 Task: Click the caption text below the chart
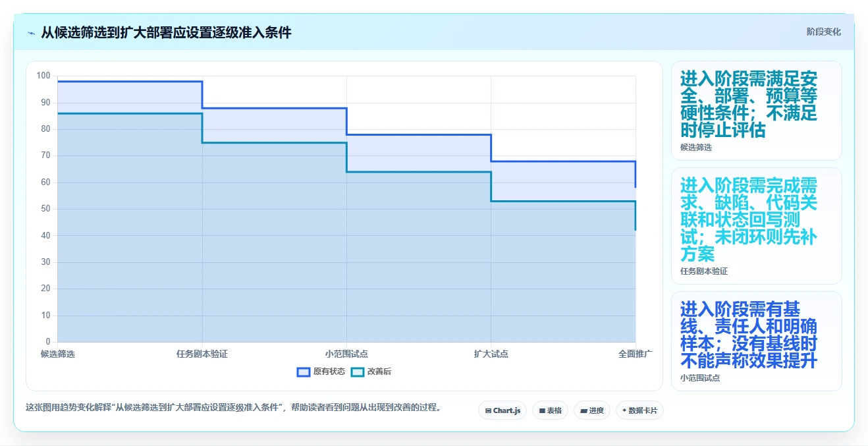point(233,407)
